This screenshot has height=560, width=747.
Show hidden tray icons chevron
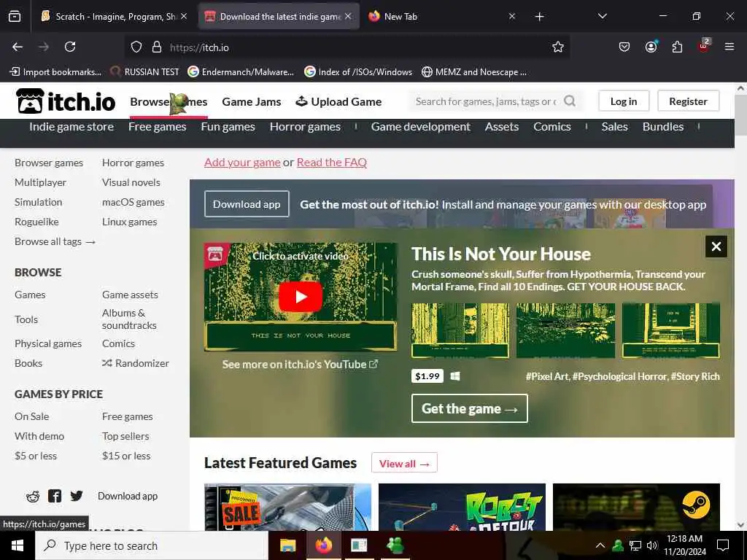click(600, 545)
